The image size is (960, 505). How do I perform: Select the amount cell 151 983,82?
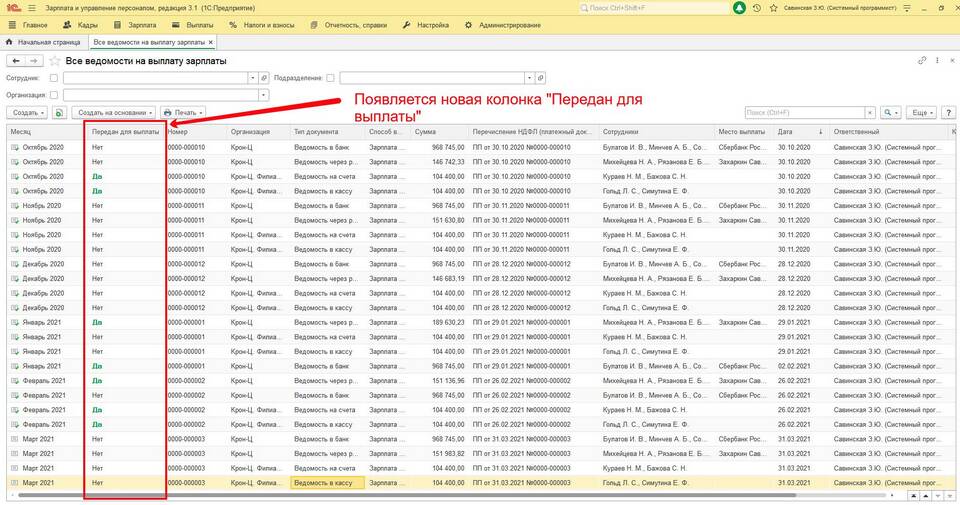coord(440,454)
